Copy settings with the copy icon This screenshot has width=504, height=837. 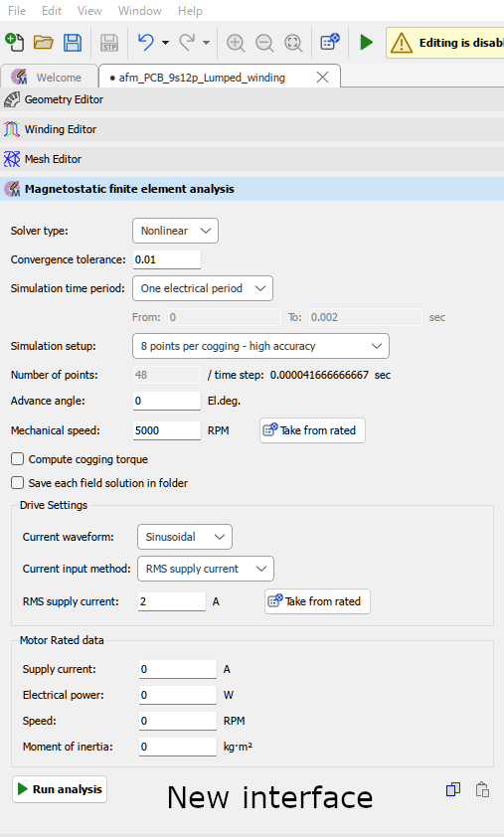click(453, 789)
